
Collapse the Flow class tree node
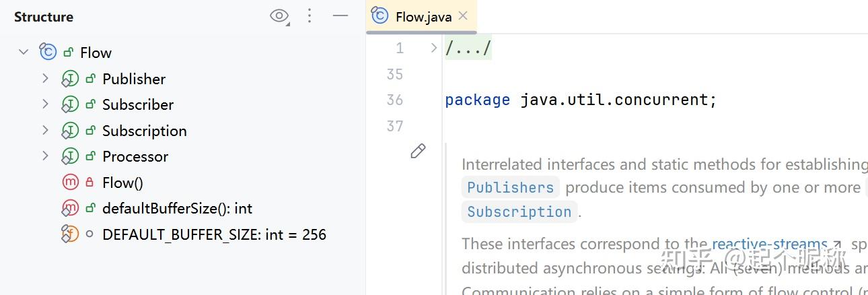click(x=24, y=52)
